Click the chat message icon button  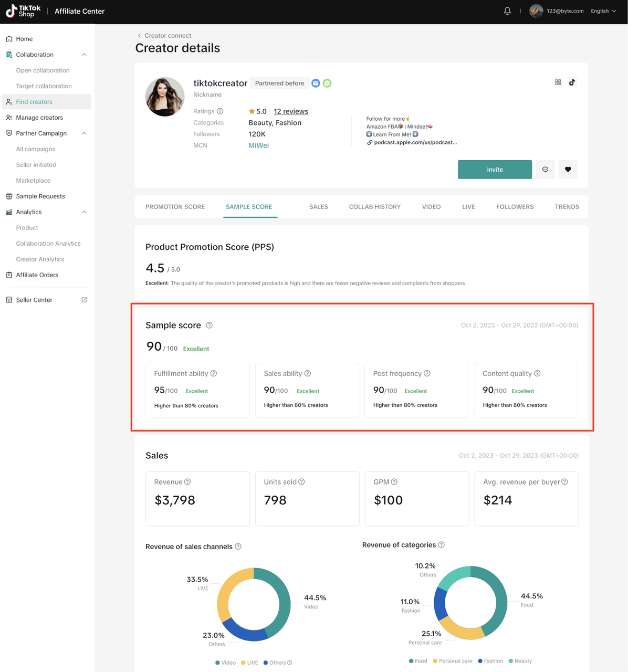[x=545, y=170]
